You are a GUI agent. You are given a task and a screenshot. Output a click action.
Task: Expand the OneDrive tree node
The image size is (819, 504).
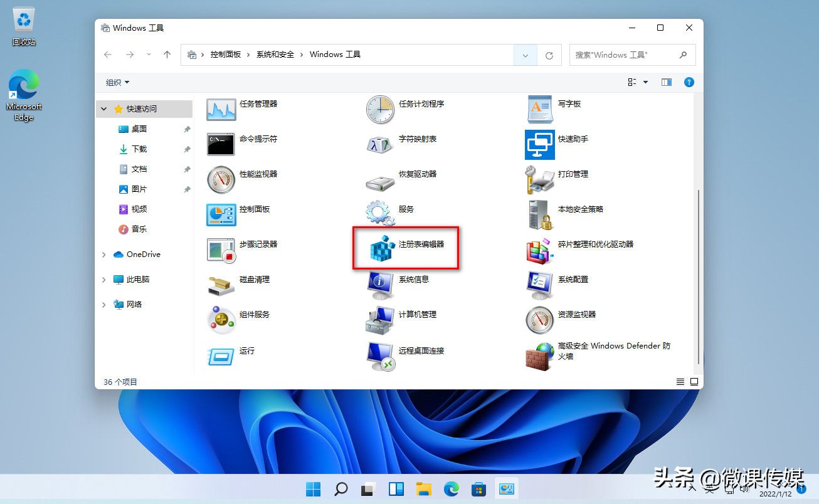coord(103,254)
